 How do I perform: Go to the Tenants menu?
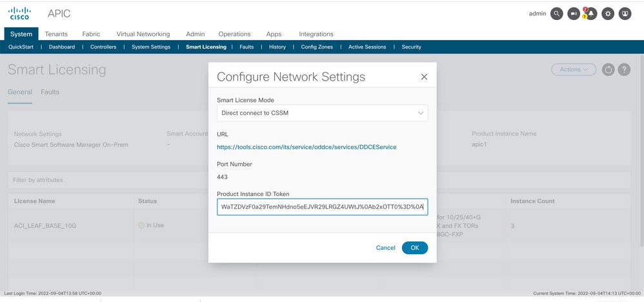coord(56,34)
